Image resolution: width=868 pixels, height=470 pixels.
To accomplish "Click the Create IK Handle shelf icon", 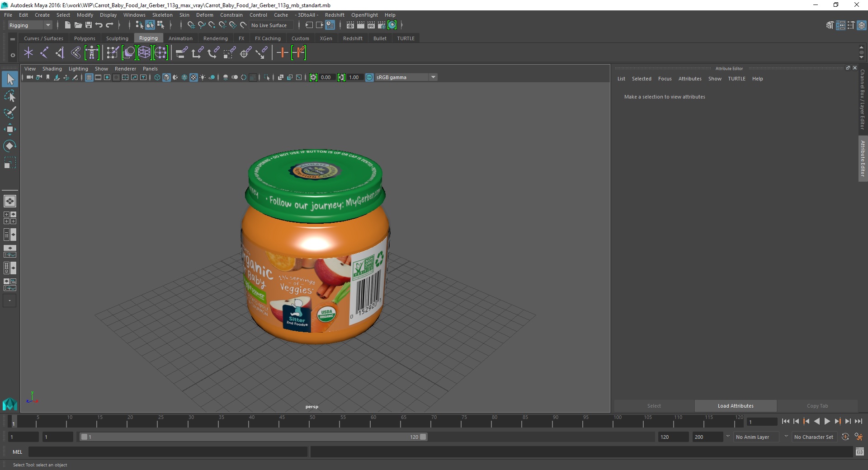I will click(60, 53).
